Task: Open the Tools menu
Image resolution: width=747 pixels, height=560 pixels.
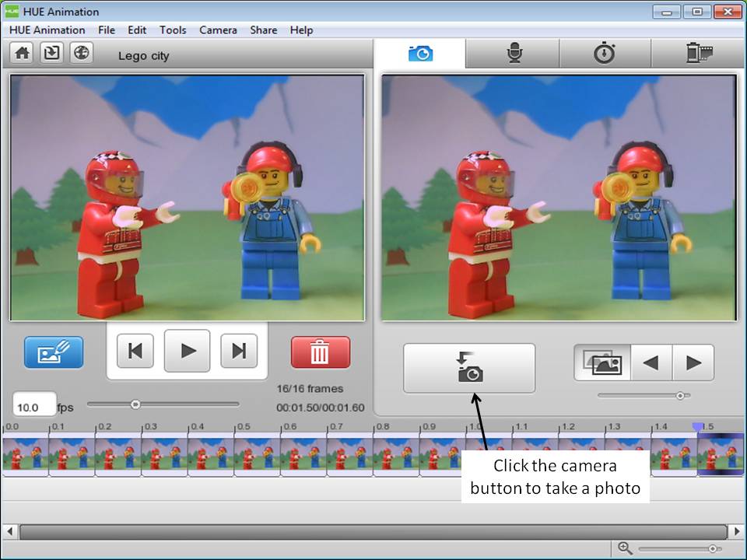Action: pos(173,30)
